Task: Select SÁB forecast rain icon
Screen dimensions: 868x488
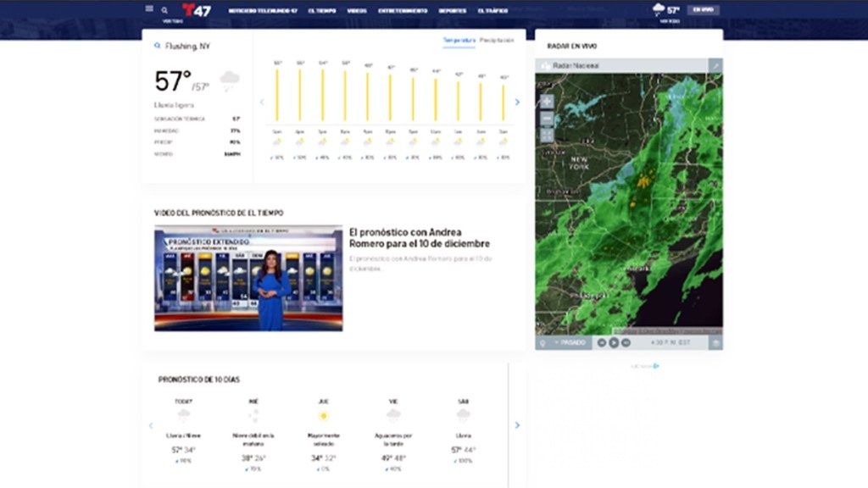Action: [464, 415]
